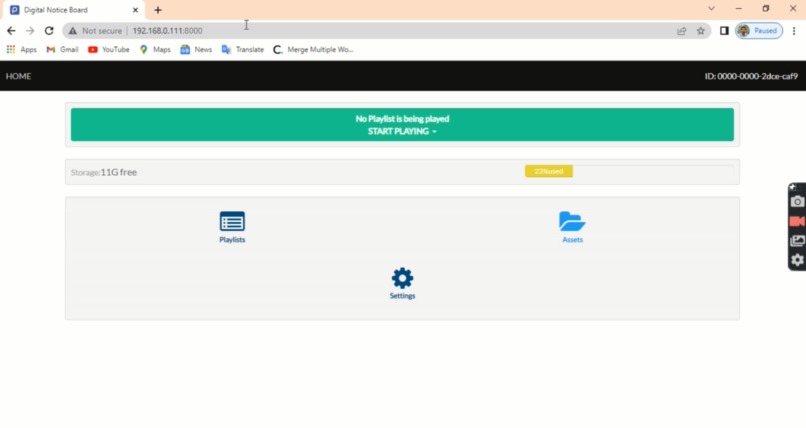Click the address bar URL field
Viewport: 806px width, 428px height.
[386, 31]
